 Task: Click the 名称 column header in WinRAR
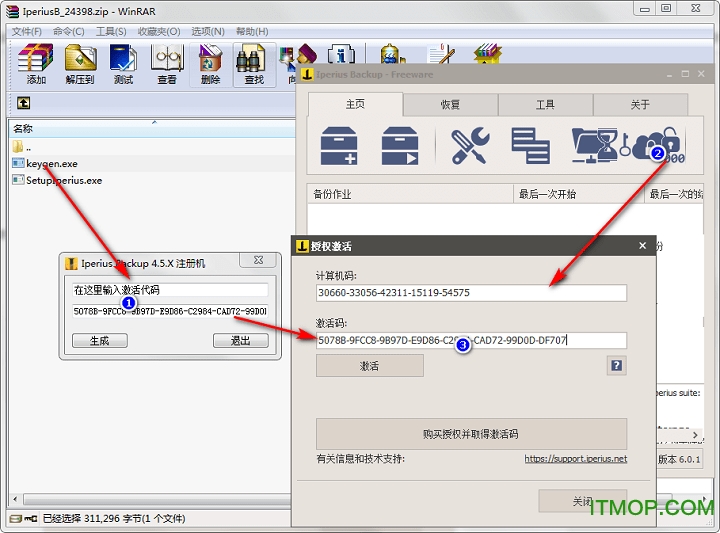152,129
